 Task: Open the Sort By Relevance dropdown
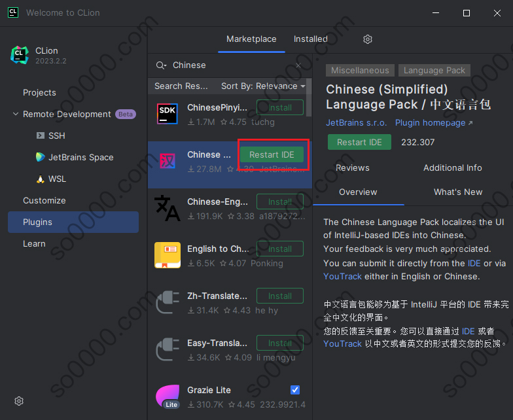[x=263, y=86]
